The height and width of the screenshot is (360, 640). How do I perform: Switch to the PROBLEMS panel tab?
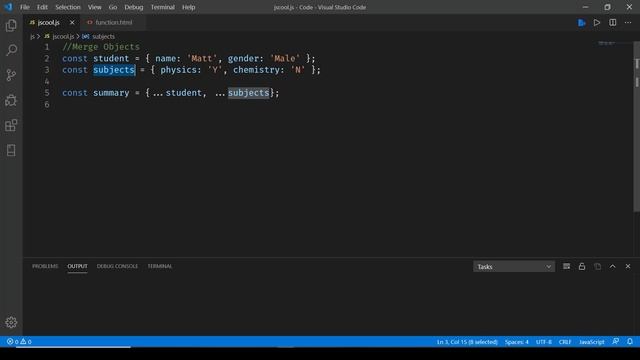tap(45, 266)
